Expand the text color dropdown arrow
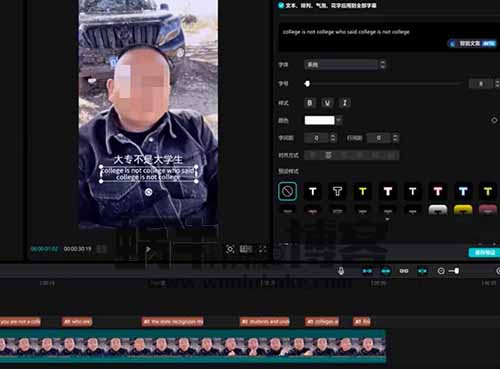 coord(339,120)
